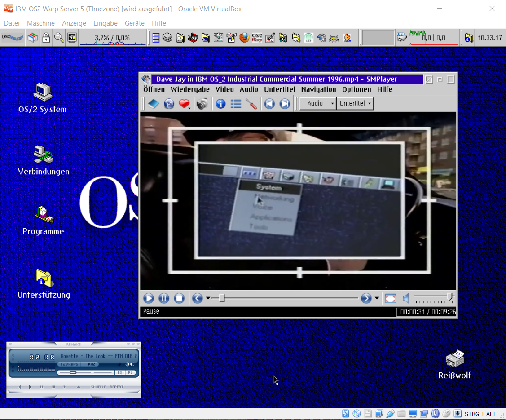Open the playlist icon in SMPlayer toolbar
506x420 pixels.
pyautogui.click(x=236, y=104)
